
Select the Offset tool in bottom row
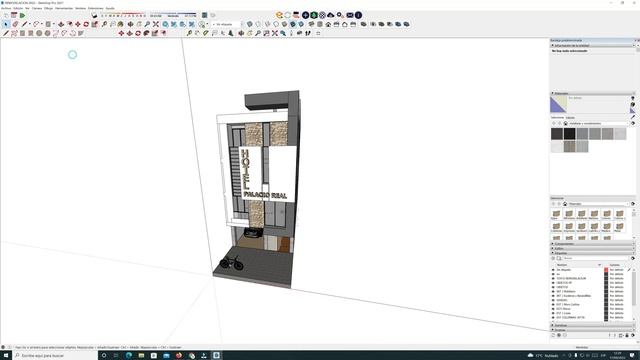163,33
